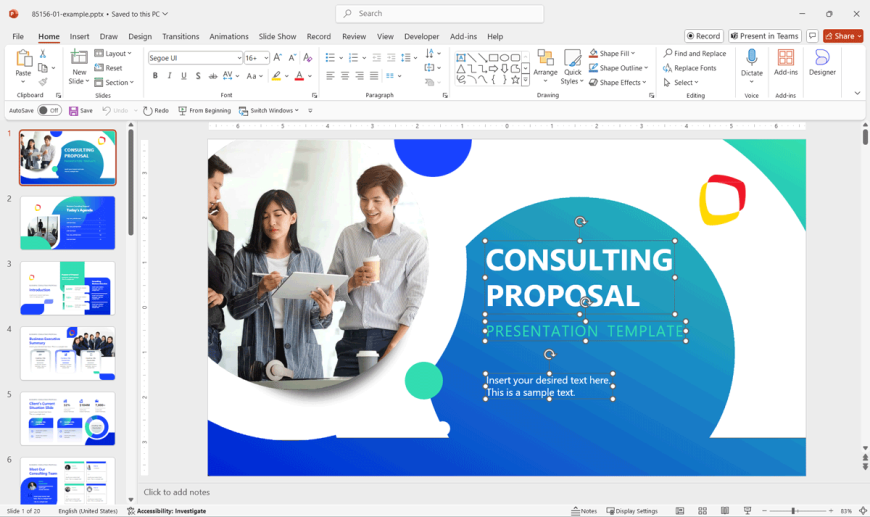Click the Decrease Font Size icon
870x517 pixels.
pyautogui.click(x=292, y=58)
